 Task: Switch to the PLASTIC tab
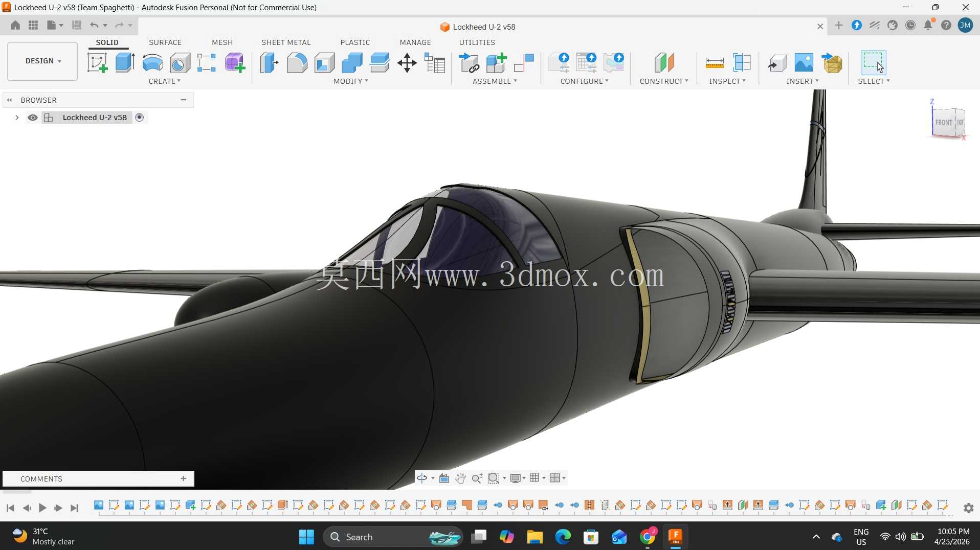click(355, 42)
